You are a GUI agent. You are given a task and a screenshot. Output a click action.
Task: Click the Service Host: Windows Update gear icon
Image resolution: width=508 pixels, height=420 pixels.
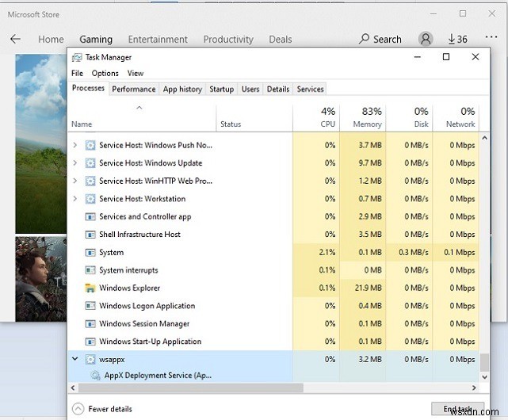90,163
